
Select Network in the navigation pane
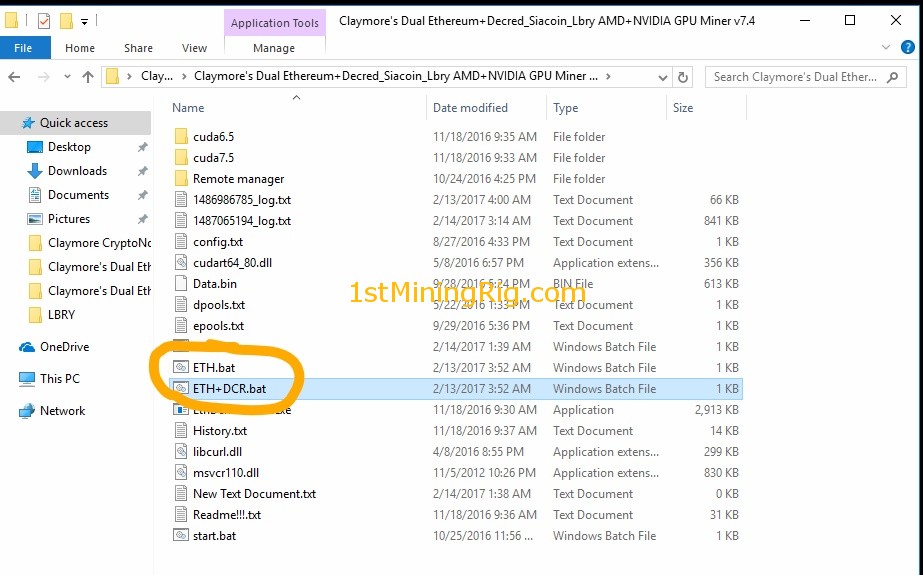click(62, 411)
